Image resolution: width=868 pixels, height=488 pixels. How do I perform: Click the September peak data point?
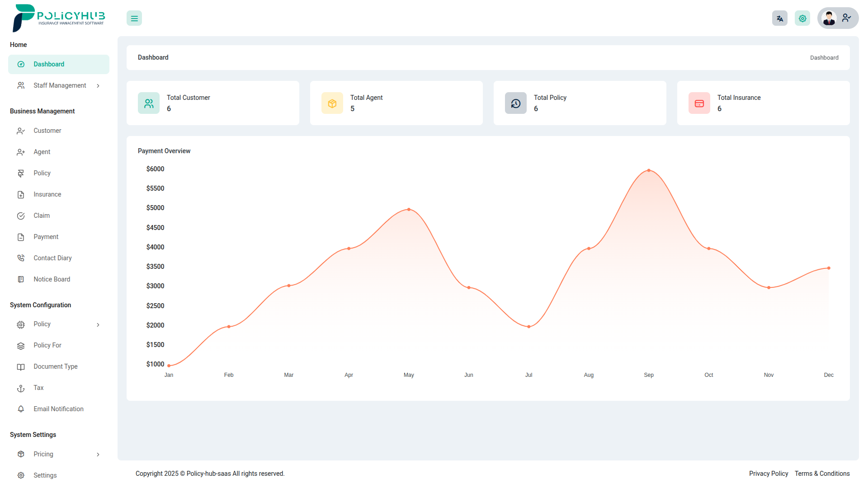pos(649,170)
